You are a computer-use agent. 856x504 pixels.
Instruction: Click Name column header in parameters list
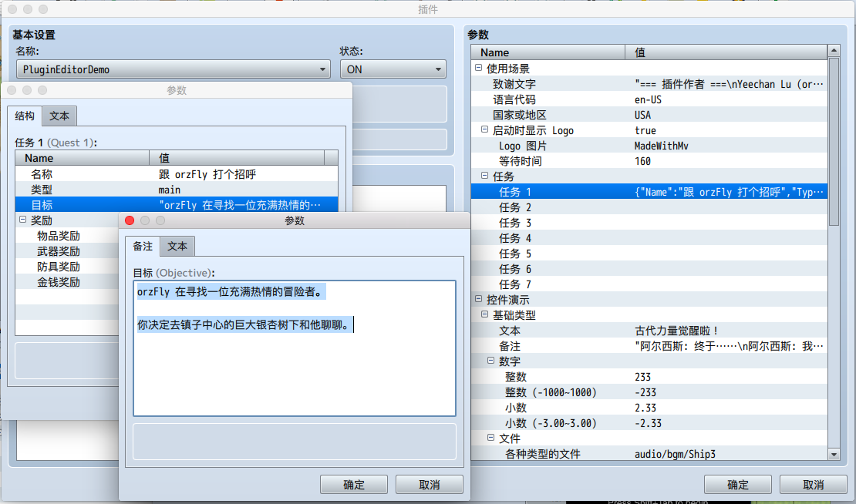click(x=548, y=52)
